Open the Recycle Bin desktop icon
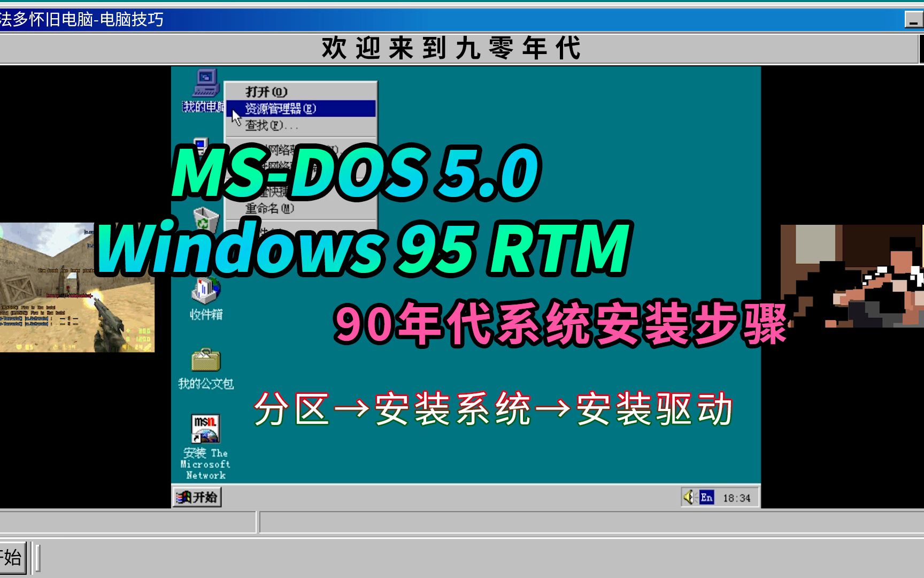 [205, 221]
